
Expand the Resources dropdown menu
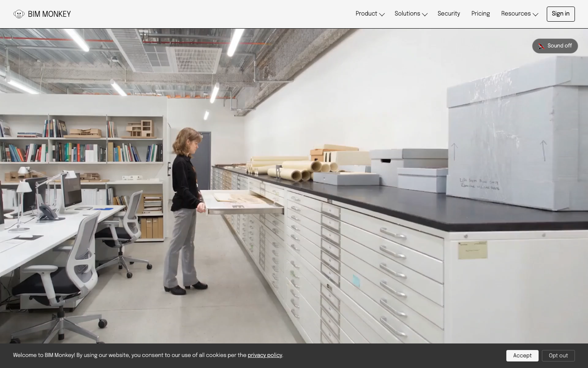point(519,14)
